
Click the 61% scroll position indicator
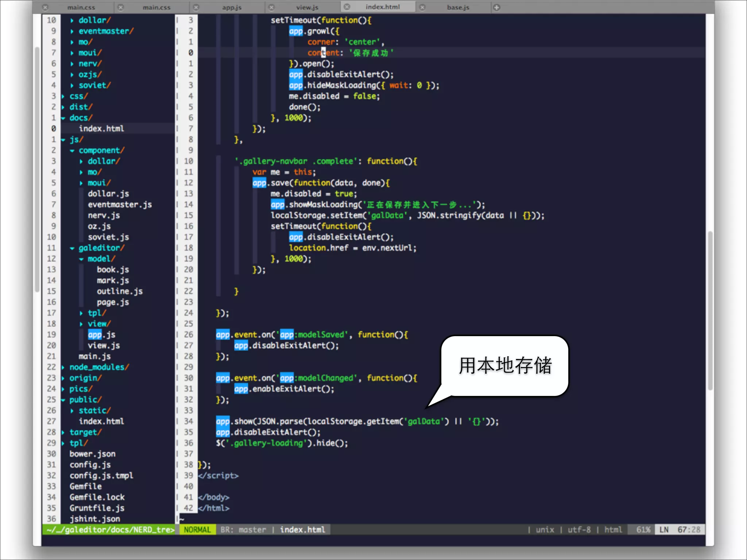[x=643, y=530]
